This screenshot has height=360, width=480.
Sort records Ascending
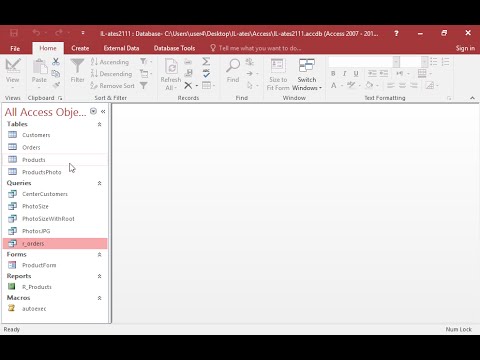pos(110,62)
